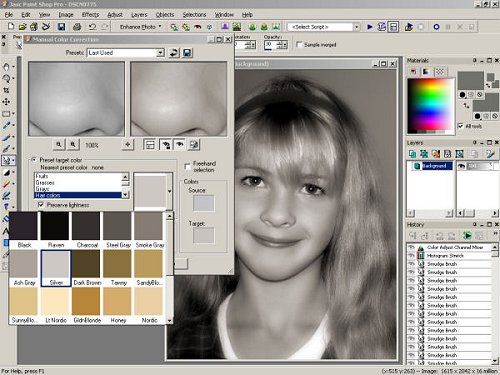The image size is (500, 375).
Task: Open the Adjust menu
Action: (x=115, y=15)
